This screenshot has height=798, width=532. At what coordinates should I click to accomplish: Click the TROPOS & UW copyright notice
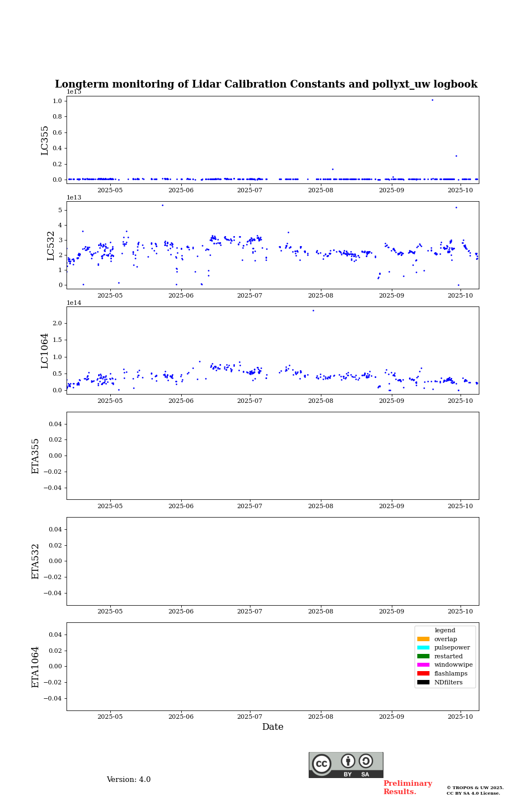click(475, 790)
